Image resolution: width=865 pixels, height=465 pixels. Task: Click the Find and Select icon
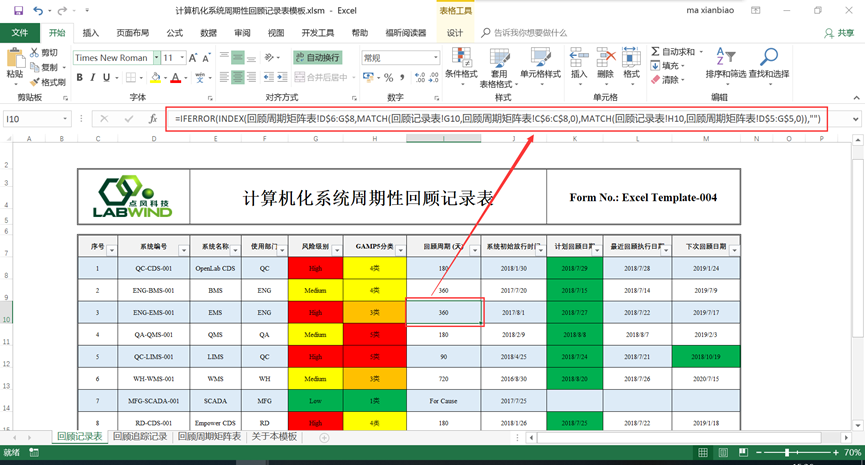pos(768,60)
